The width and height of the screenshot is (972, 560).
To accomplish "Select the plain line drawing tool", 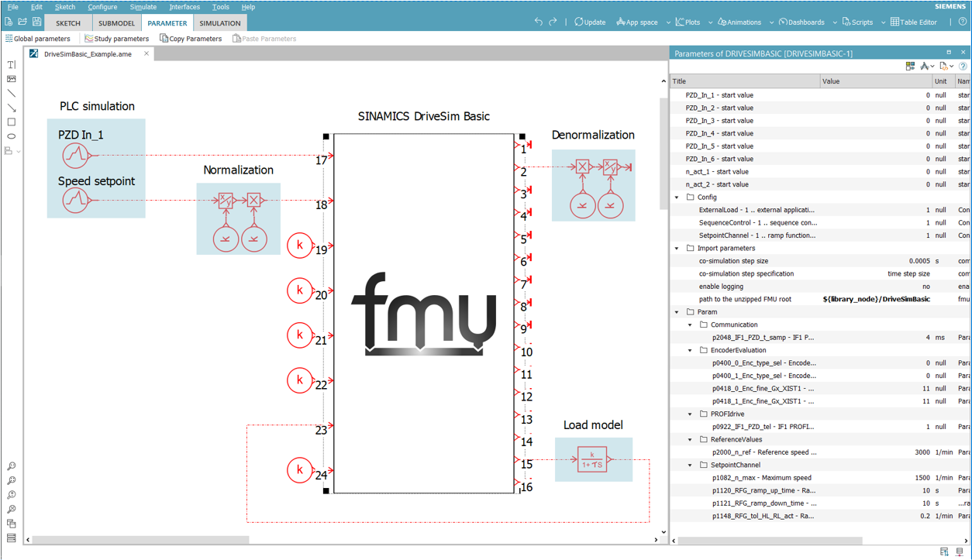I will pos(12,94).
